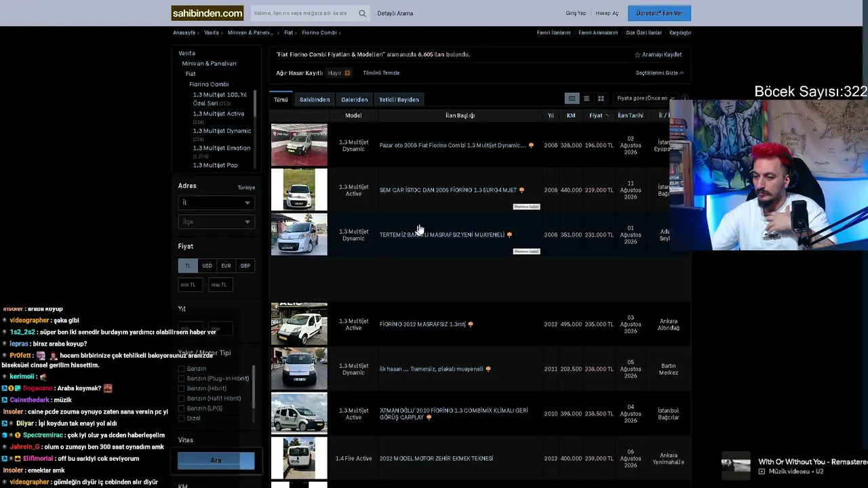
Task: Open Favori Aramalarım link
Action: tap(598, 33)
